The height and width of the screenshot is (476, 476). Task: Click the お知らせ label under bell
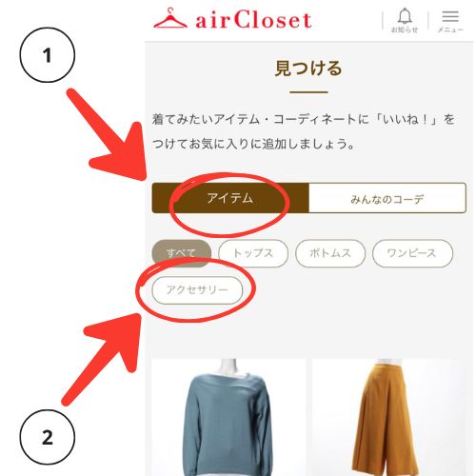click(x=405, y=30)
